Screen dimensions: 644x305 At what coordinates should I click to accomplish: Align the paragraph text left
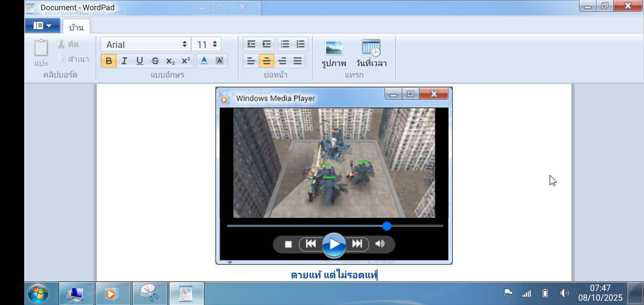pos(251,61)
